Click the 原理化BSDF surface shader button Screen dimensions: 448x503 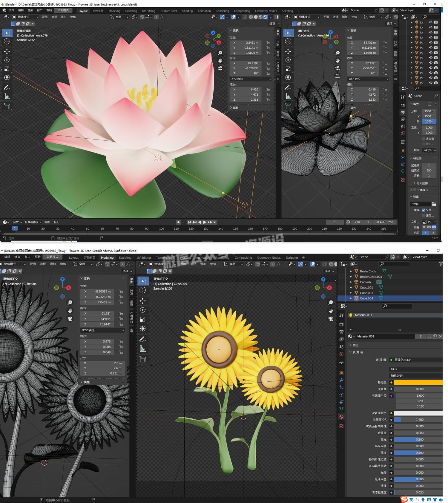coord(415,360)
